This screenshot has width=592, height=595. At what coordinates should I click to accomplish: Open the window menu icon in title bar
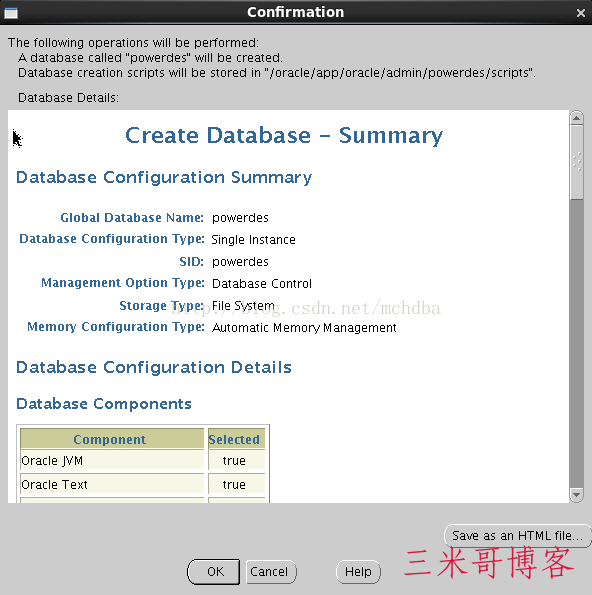[11, 13]
